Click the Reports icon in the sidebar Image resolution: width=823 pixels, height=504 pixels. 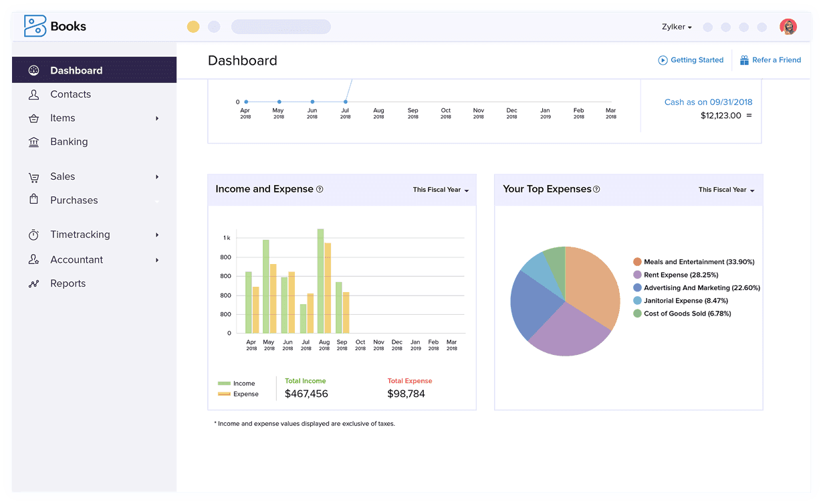[x=34, y=283]
